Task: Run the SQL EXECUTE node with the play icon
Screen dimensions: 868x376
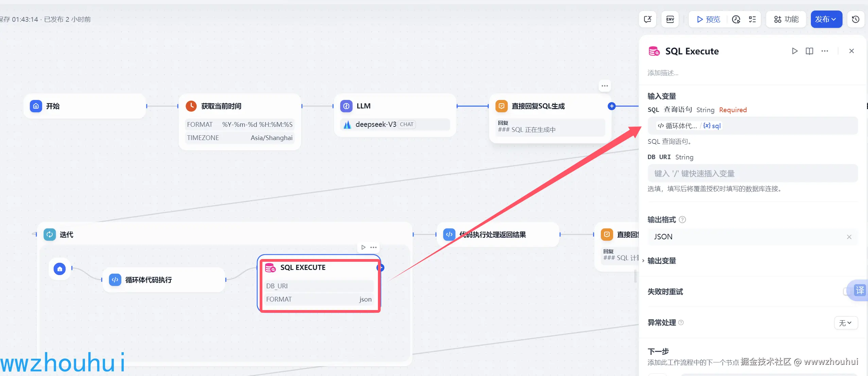Action: tap(363, 247)
